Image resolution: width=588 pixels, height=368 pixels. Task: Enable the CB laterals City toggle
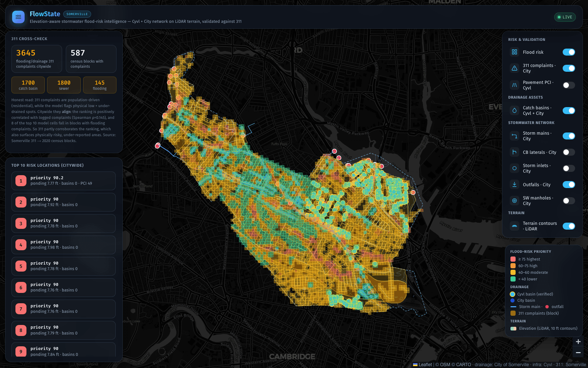(569, 152)
